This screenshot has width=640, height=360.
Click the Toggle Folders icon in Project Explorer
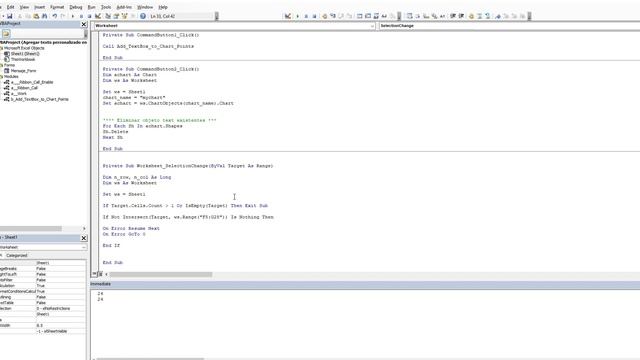6,34
